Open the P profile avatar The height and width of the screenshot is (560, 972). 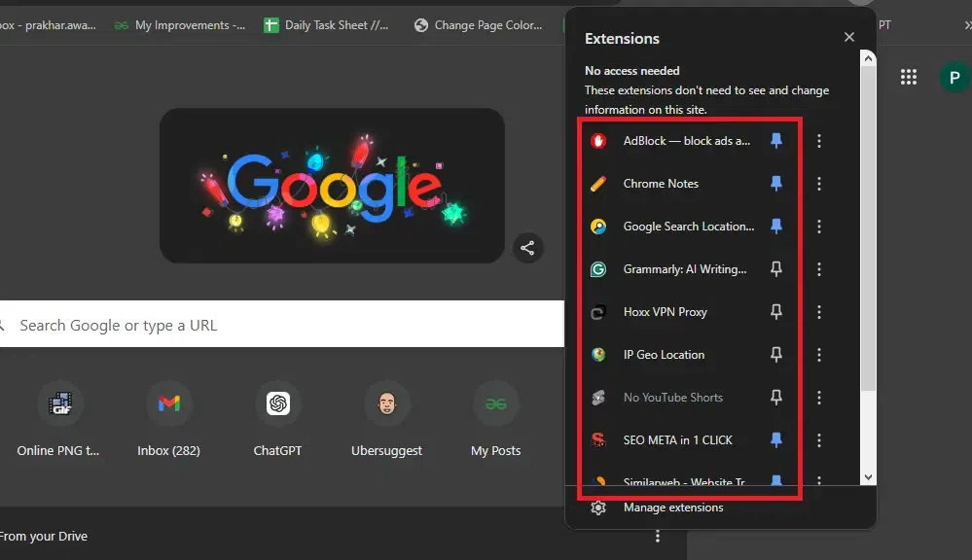[954, 78]
